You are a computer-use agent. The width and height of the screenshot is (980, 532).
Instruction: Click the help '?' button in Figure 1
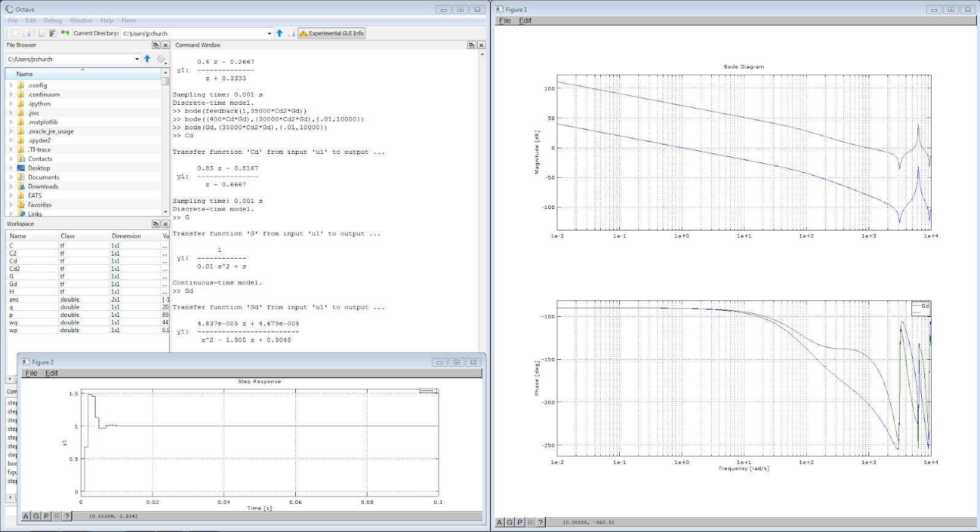click(x=540, y=522)
